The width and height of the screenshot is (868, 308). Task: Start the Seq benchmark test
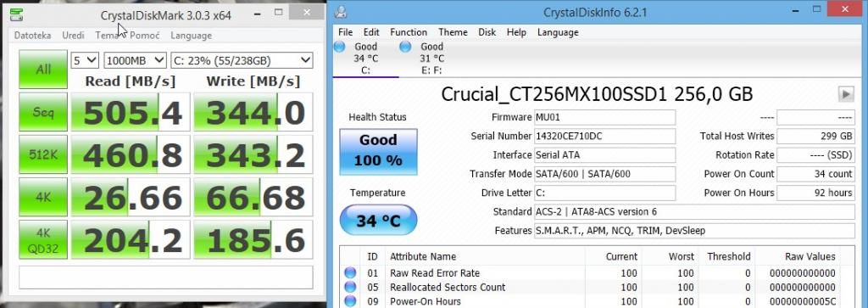(43, 112)
